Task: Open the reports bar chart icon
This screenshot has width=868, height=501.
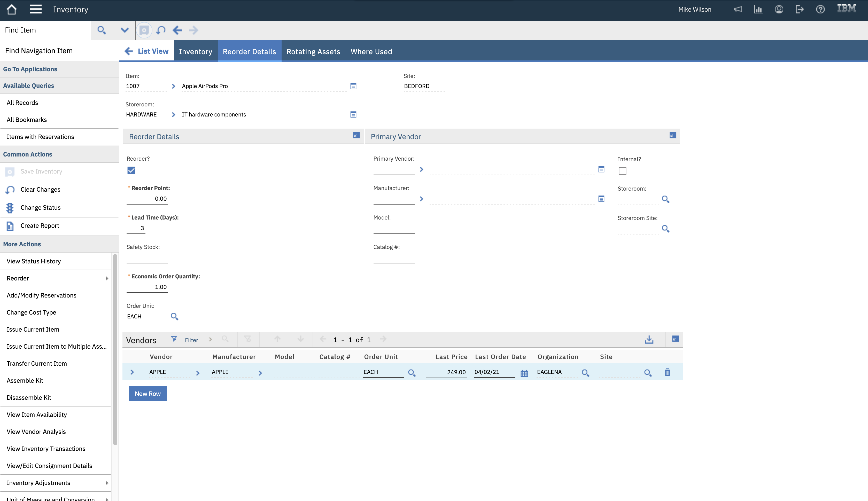Action: [x=758, y=9]
